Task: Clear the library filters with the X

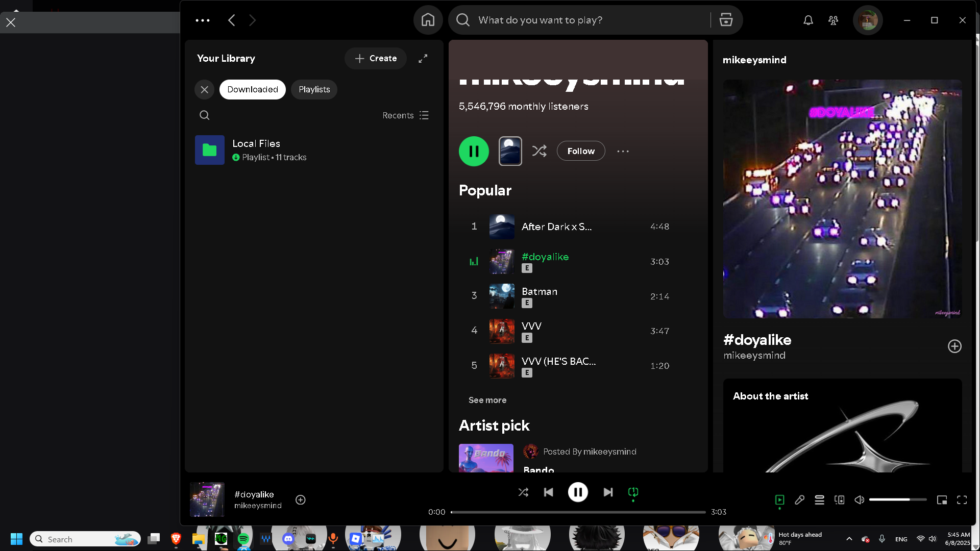Action: [205, 90]
